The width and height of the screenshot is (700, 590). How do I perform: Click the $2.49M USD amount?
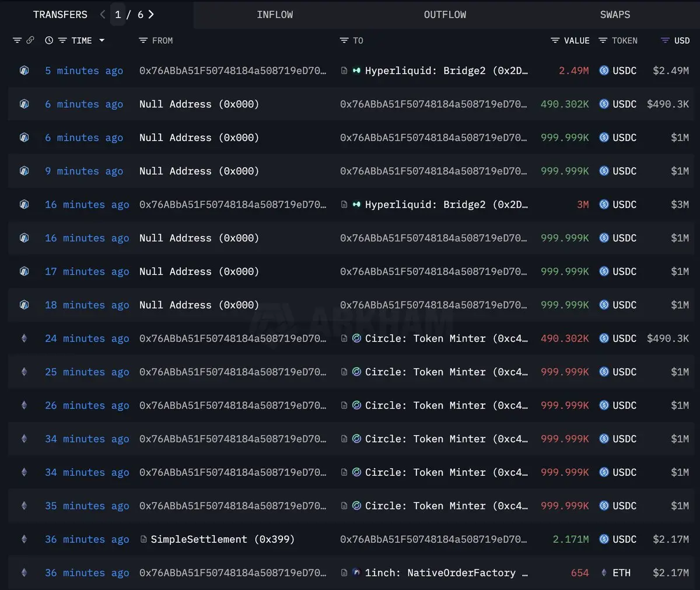click(x=671, y=71)
